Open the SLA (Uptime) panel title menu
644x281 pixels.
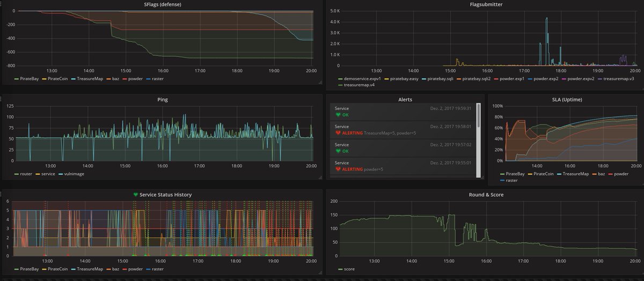click(565, 100)
